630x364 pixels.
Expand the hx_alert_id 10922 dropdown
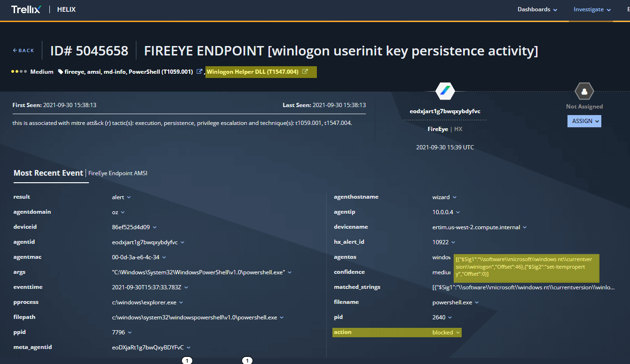point(453,242)
